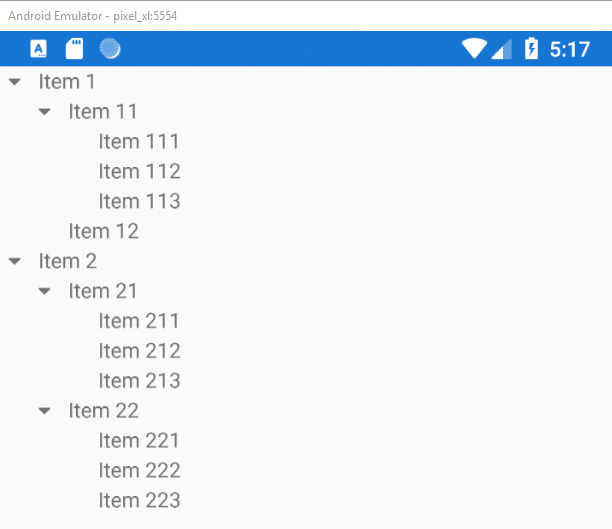
Task: Click the SD card status icon
Action: pyautogui.click(x=74, y=48)
